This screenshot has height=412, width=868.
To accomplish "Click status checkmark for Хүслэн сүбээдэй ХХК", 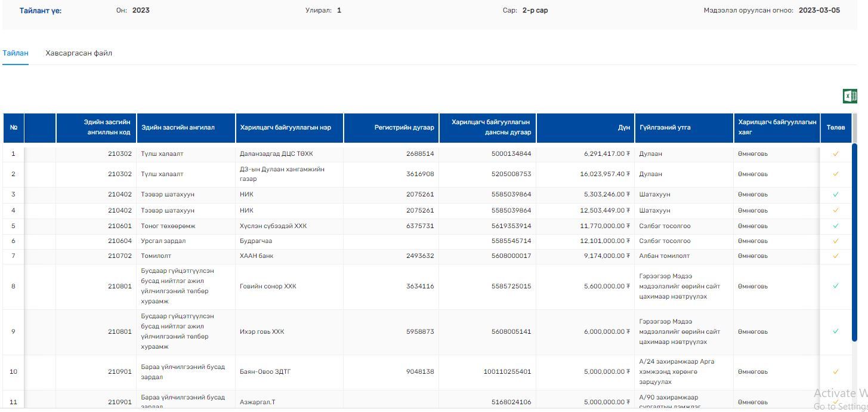I will 836,226.
